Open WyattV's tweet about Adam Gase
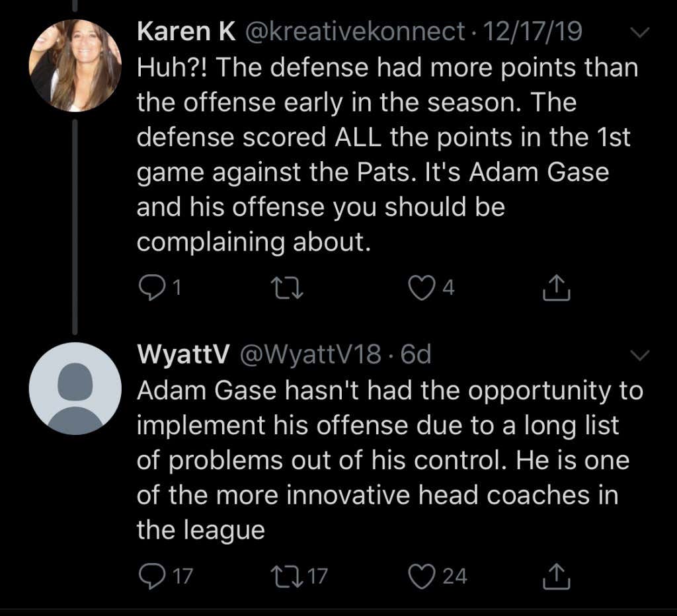677x616 pixels. 383,459
